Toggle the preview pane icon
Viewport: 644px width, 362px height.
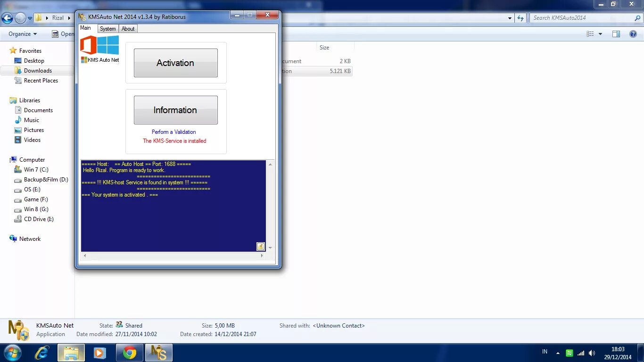(616, 34)
